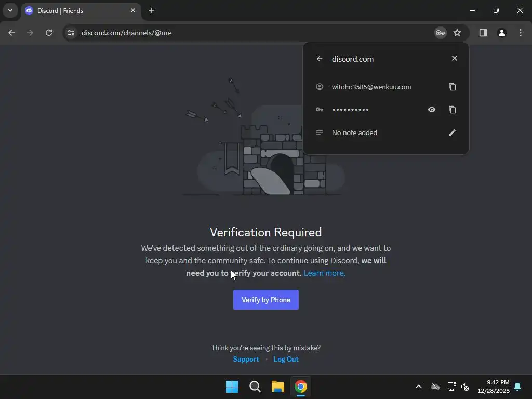Bookmark this page with the star icon

coord(457,33)
